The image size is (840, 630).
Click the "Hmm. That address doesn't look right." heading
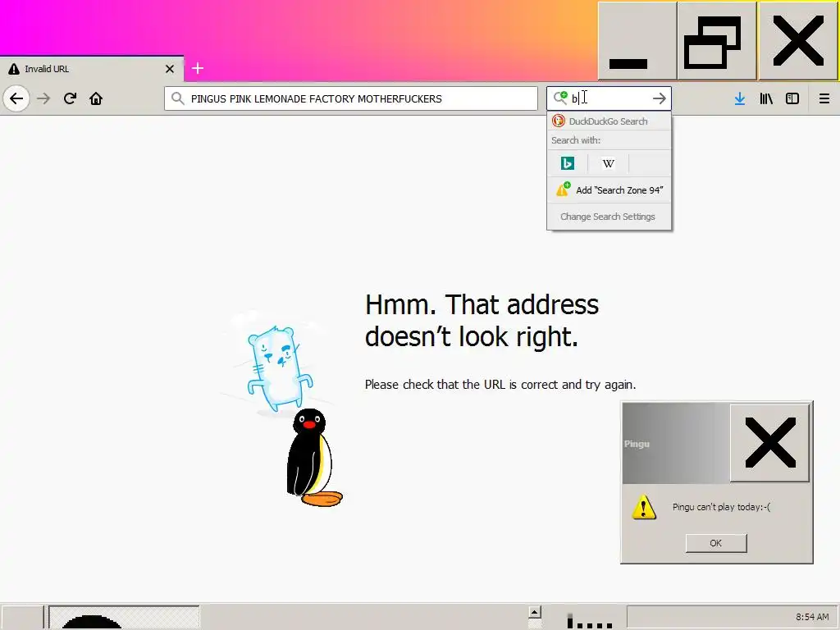(482, 321)
